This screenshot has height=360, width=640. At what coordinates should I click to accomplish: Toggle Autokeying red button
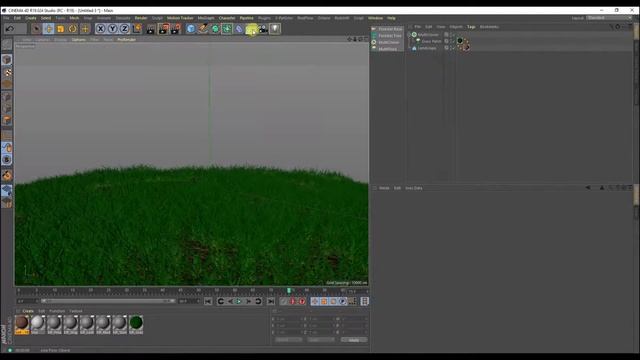293,301
